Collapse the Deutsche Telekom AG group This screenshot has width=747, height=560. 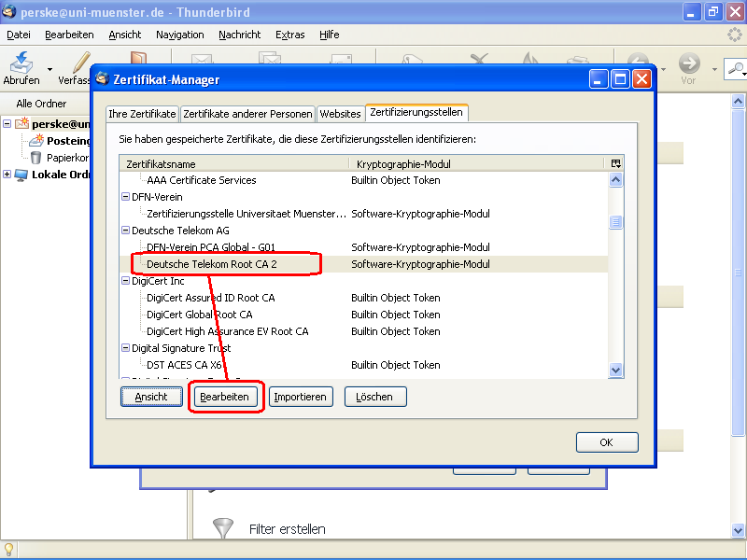tap(124, 231)
